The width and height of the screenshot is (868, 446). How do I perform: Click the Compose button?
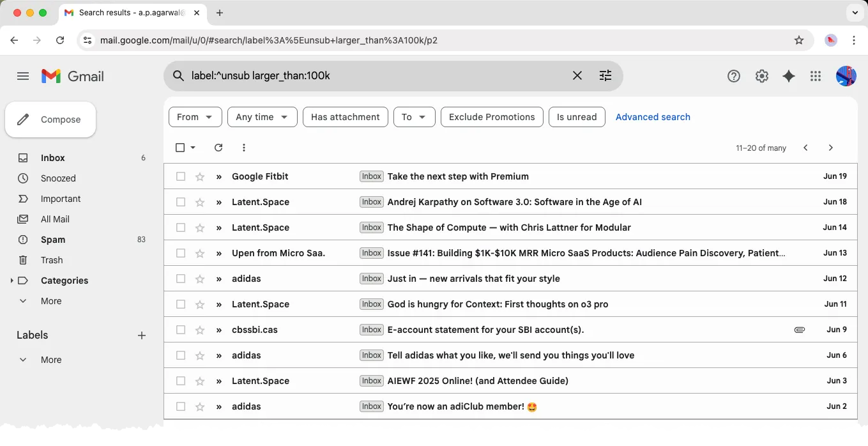click(50, 119)
